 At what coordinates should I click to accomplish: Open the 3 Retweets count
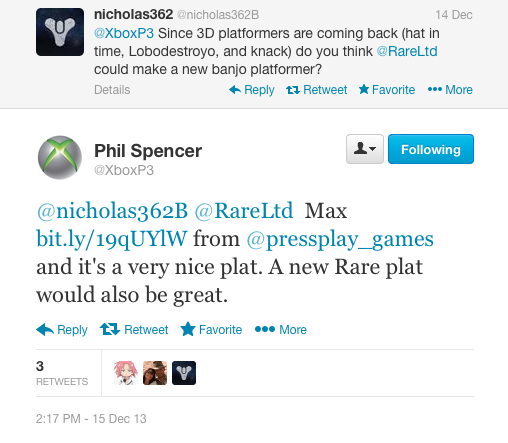[x=62, y=373]
